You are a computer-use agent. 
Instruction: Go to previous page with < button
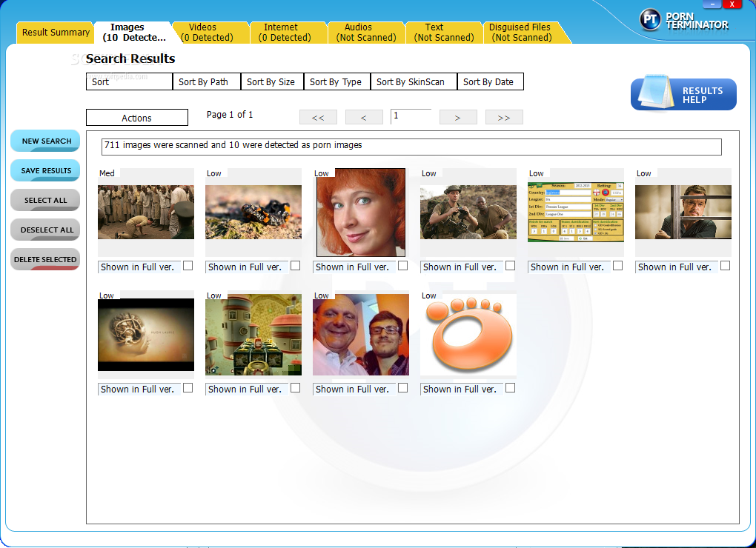[364, 117]
